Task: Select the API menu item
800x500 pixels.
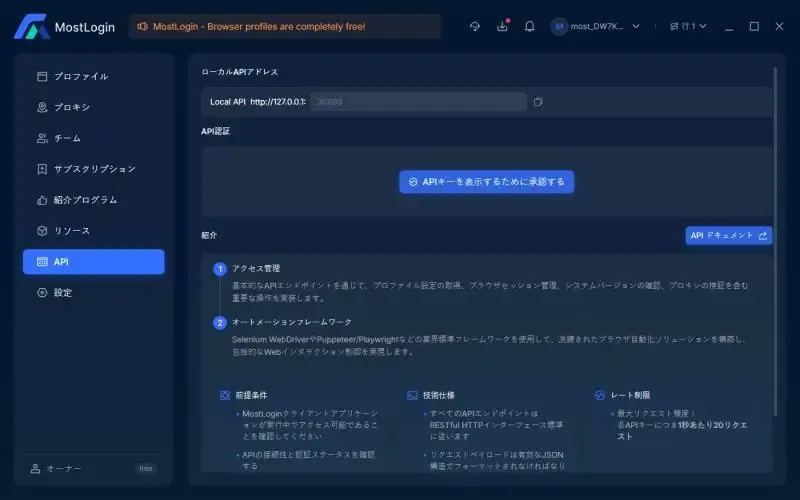Action: (x=94, y=262)
